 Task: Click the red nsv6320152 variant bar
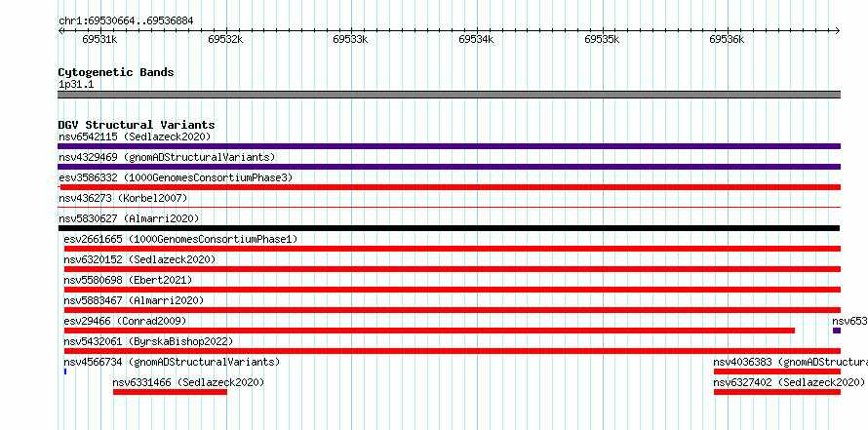[x=453, y=269]
